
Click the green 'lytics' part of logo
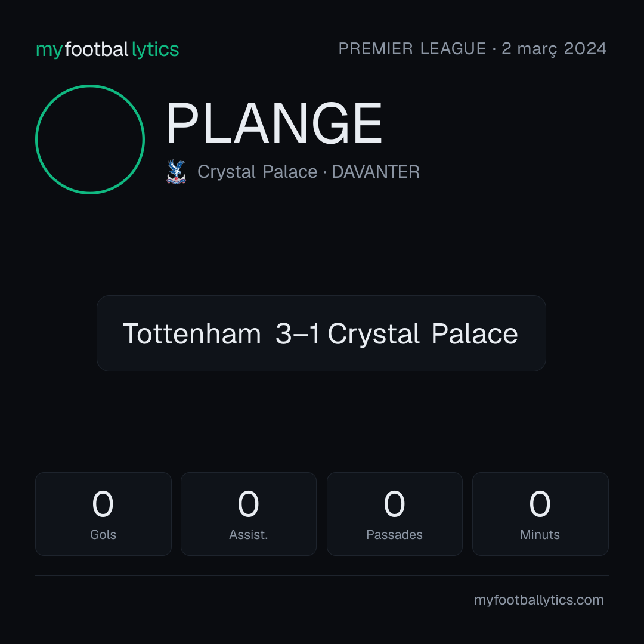pyautogui.click(x=155, y=49)
